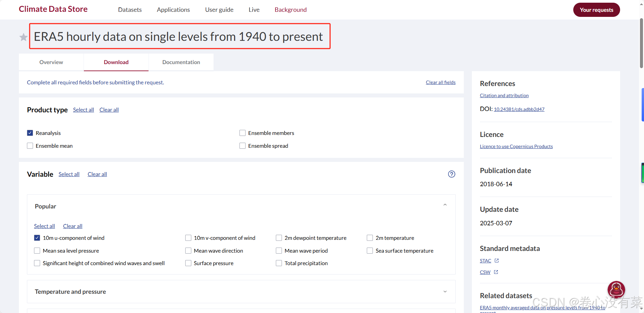The height and width of the screenshot is (313, 644).
Task: Open Licence to use Copernicus Products link
Action: [516, 146]
